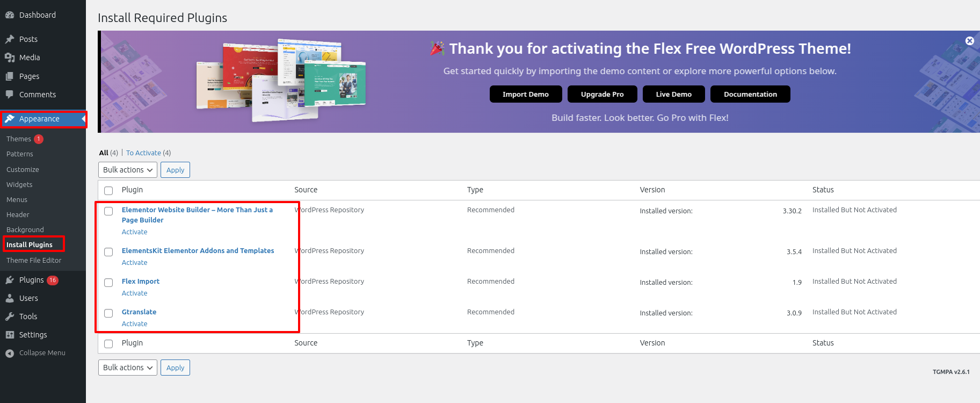Viewport: 980px width, 403px height.
Task: Check the Elementor Website Builder checkbox
Action: [108, 211]
